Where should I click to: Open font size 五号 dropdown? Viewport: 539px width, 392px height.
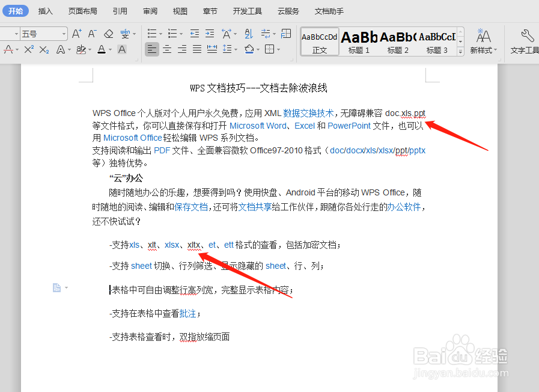coord(64,34)
